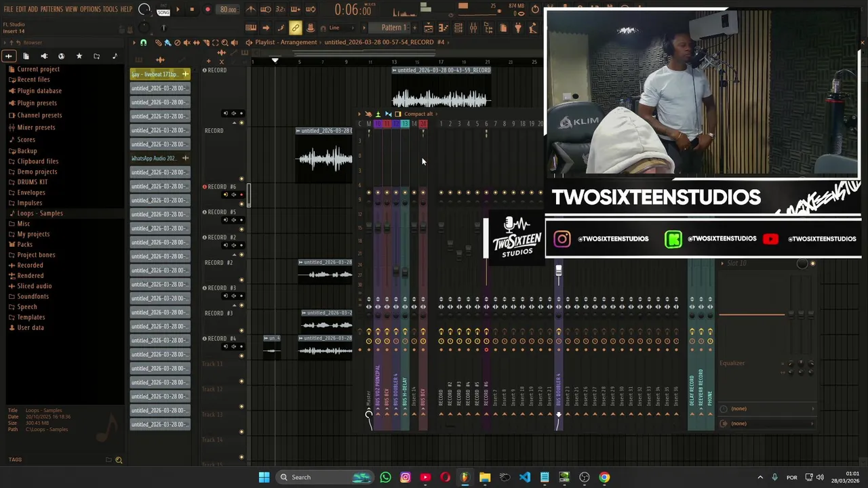Viewport: 868px width, 488px height.
Task: Toggle the metronome icon
Action: pos(250,9)
